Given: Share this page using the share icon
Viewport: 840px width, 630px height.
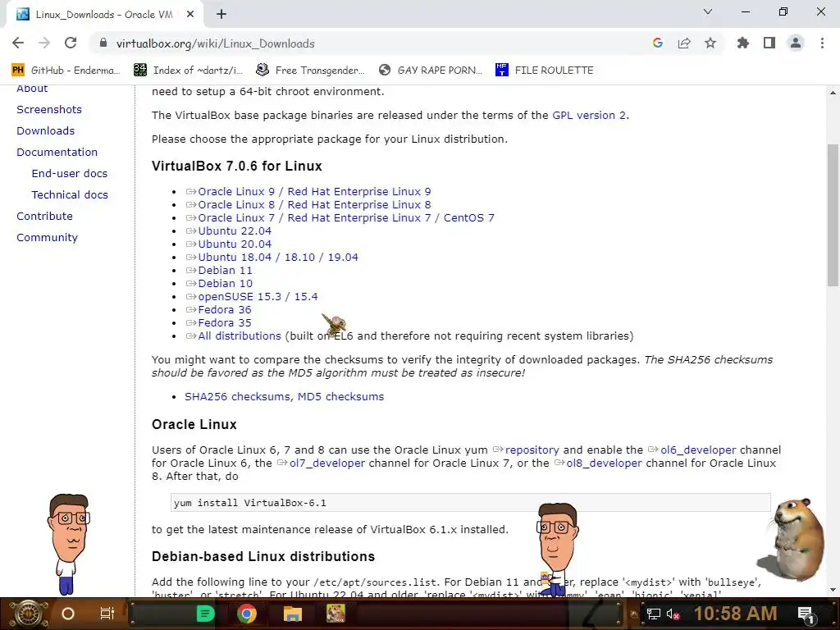Looking at the screenshot, I should (684, 43).
